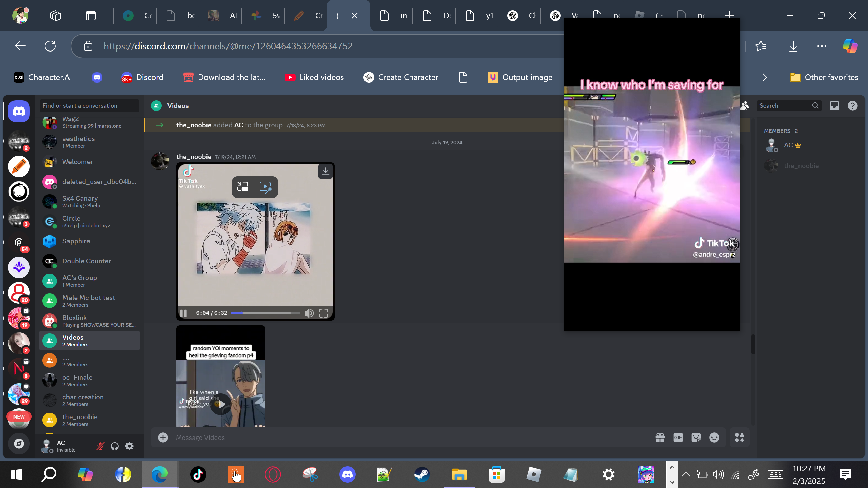The height and width of the screenshot is (488, 868).
Task: Open the Welcomer direct message
Action: tap(90, 162)
